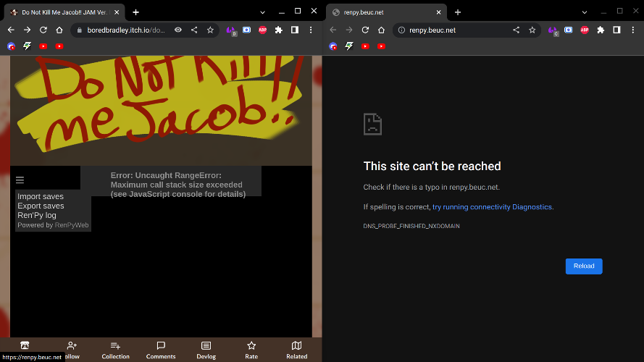Open the Comments section

[161, 350]
